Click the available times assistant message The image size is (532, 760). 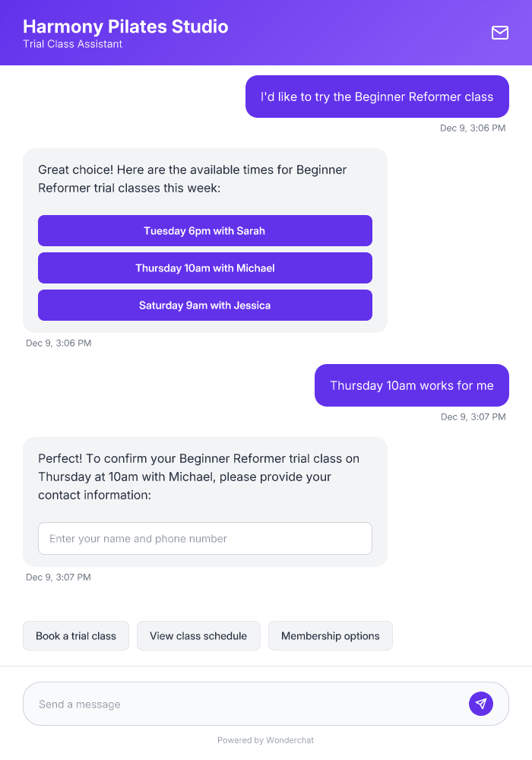click(x=192, y=179)
